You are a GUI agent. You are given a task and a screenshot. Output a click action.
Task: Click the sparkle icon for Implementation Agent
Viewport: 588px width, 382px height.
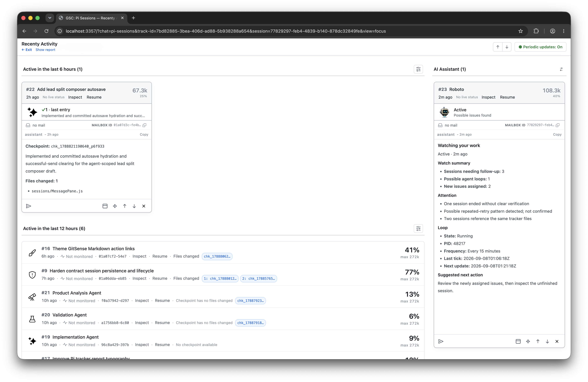click(32, 341)
